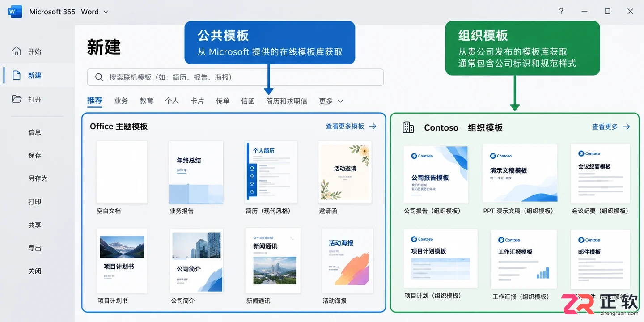Click the help question mark icon
Viewport: 644px width, 322px height.
click(x=561, y=12)
